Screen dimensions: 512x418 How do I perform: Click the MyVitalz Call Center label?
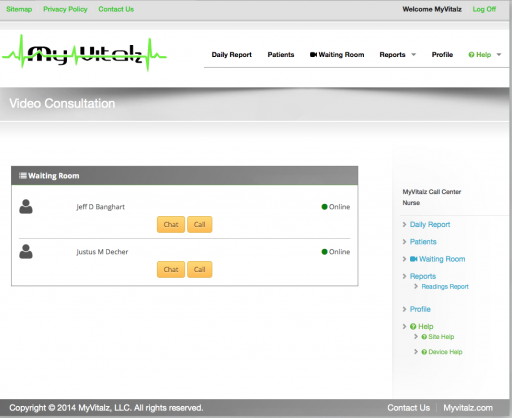point(432,192)
